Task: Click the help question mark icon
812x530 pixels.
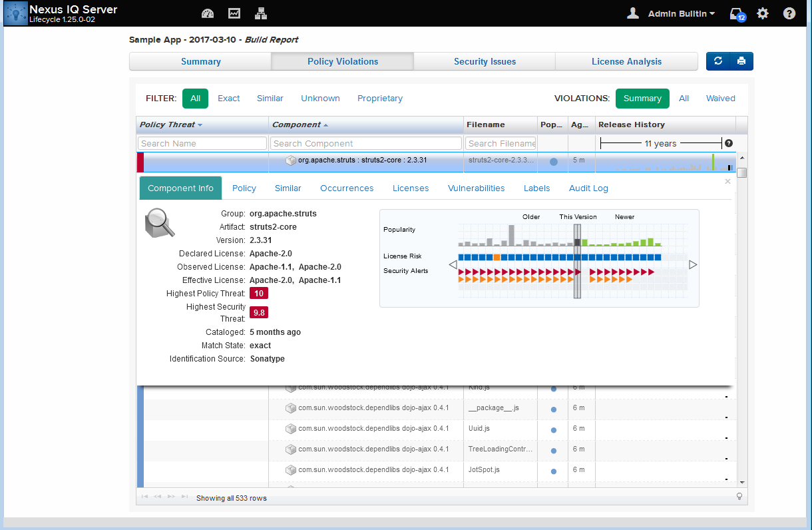Action: click(x=789, y=13)
